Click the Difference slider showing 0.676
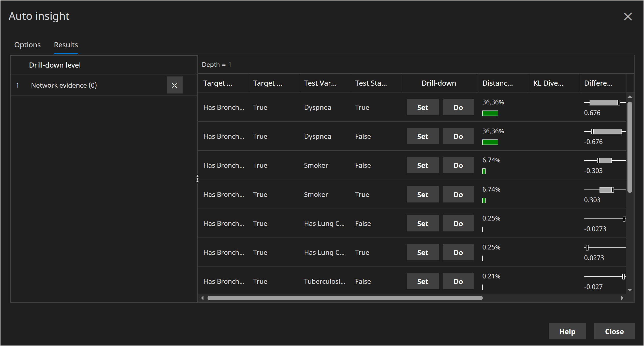 click(x=604, y=103)
